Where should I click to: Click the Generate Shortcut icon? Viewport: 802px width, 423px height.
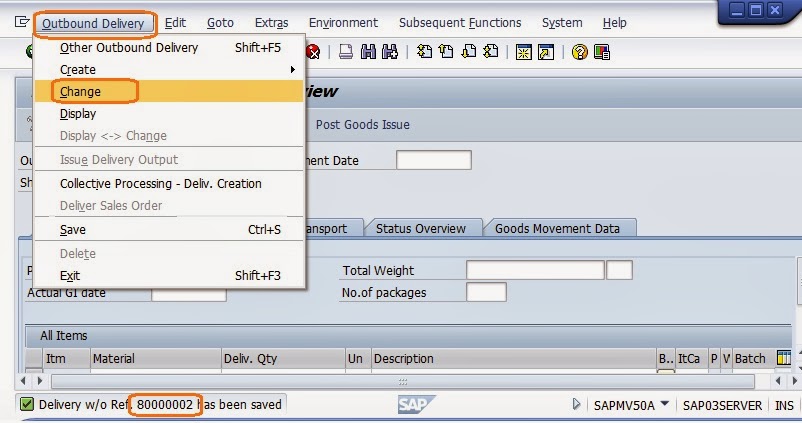pos(546,52)
